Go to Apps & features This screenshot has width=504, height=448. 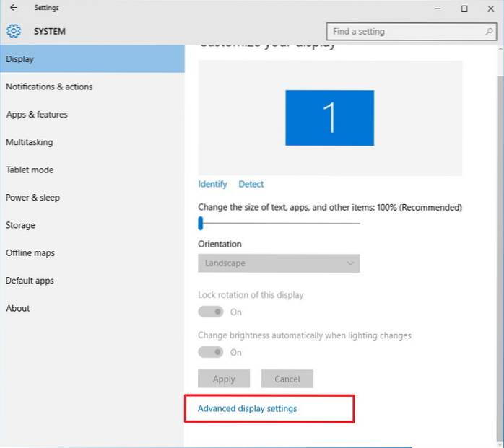[x=37, y=115]
